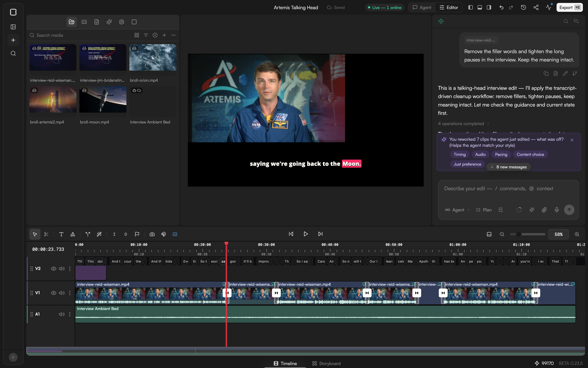Mute the V1 track audio
588x368 pixels.
tap(62, 293)
